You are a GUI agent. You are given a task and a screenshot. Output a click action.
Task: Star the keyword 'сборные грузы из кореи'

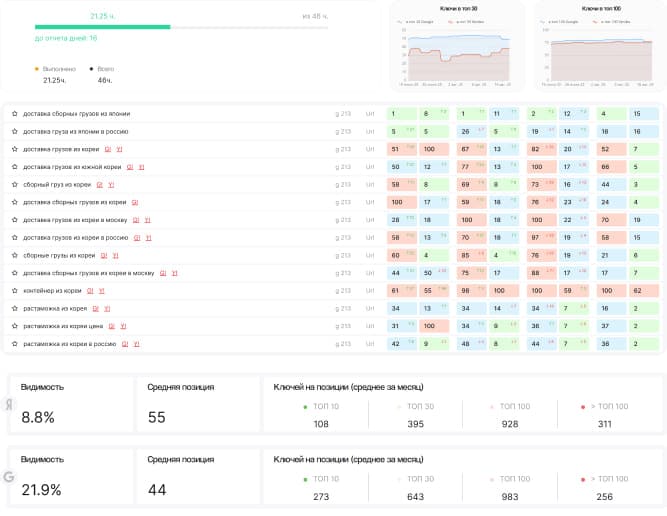[14, 255]
